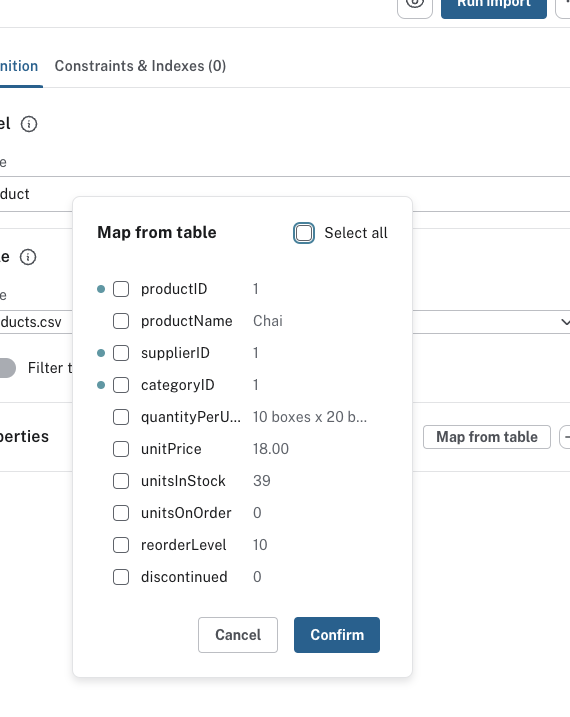This screenshot has height=717, width=570.
Task: Check the unitsInStock column checkbox
Action: pyautogui.click(x=121, y=481)
